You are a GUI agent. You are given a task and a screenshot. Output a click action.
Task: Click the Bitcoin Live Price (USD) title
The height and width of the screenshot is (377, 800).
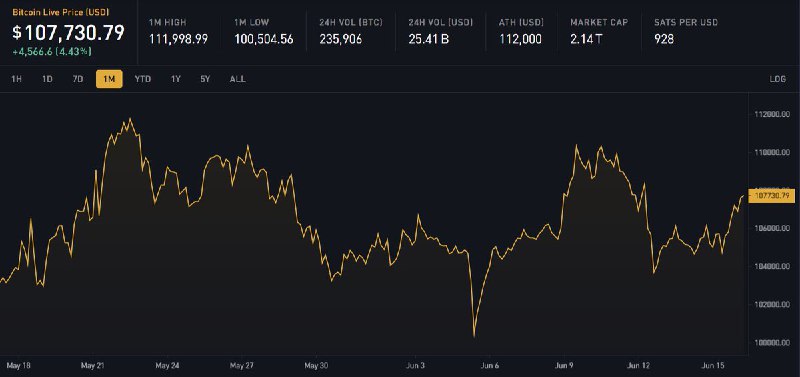coord(61,12)
